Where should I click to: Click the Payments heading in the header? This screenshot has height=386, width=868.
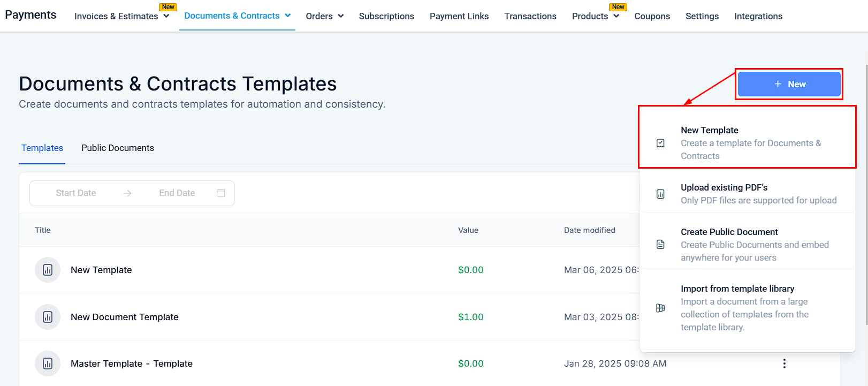pyautogui.click(x=31, y=15)
